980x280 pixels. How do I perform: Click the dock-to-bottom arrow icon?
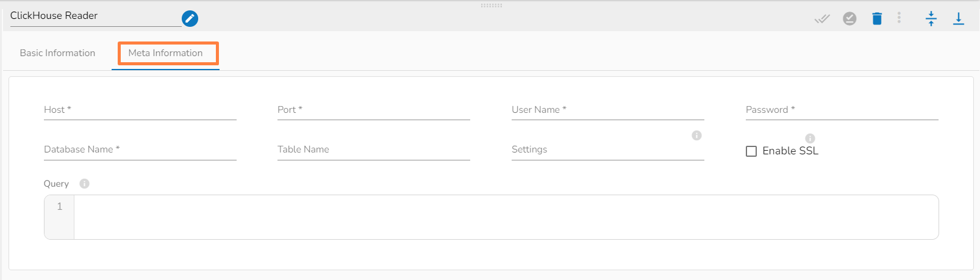959,19
